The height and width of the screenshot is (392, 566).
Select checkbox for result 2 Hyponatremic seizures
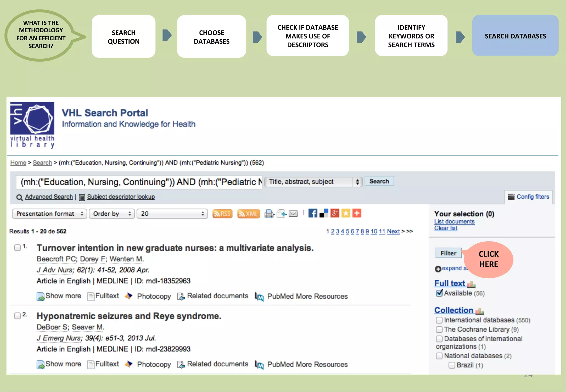point(17,316)
